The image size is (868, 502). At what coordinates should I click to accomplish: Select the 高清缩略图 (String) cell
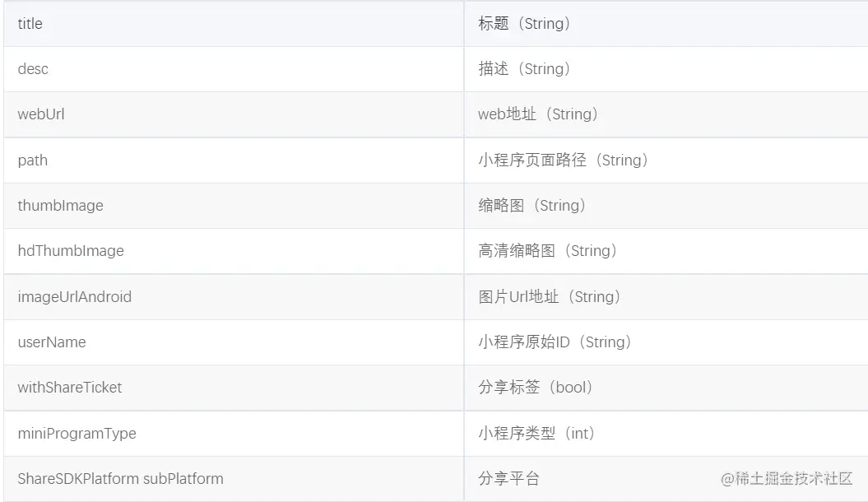(547, 251)
